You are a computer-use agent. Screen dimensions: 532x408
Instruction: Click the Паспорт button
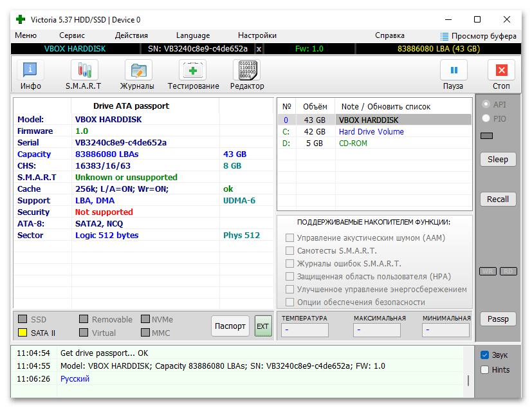(230, 326)
